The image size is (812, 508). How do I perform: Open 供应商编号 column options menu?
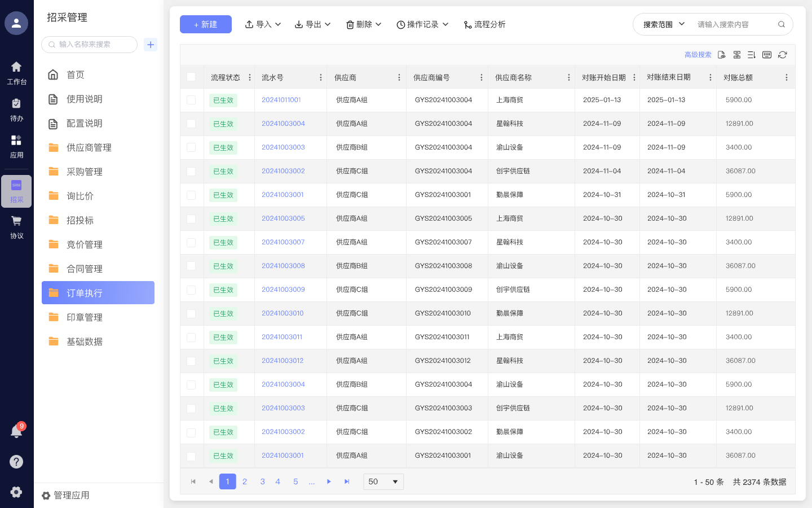point(482,77)
